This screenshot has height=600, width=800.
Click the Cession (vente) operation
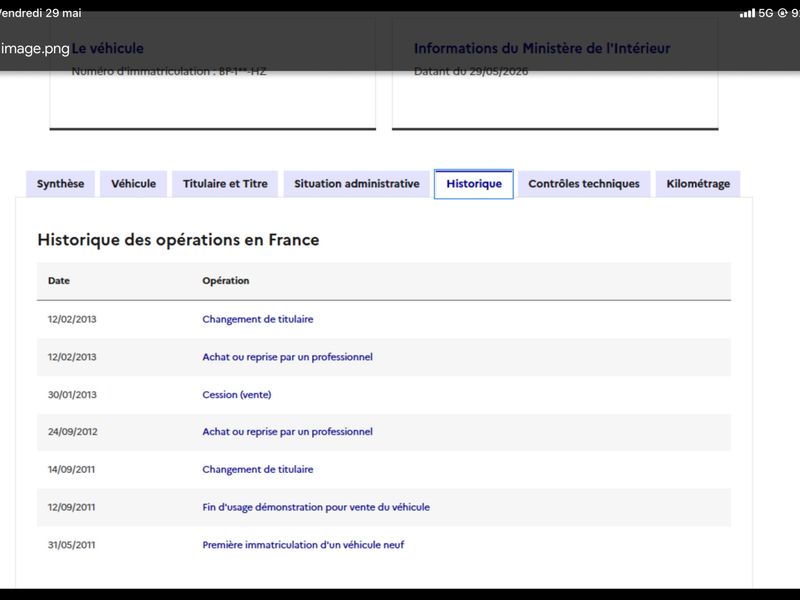[x=237, y=394]
